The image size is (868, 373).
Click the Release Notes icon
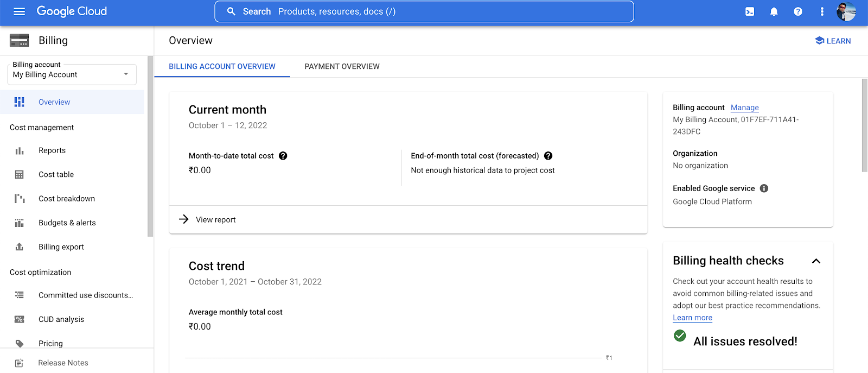point(20,363)
